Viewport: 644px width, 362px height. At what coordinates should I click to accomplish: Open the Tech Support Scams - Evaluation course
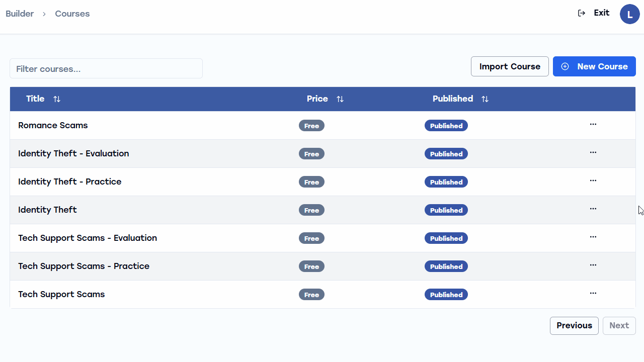[x=88, y=238]
